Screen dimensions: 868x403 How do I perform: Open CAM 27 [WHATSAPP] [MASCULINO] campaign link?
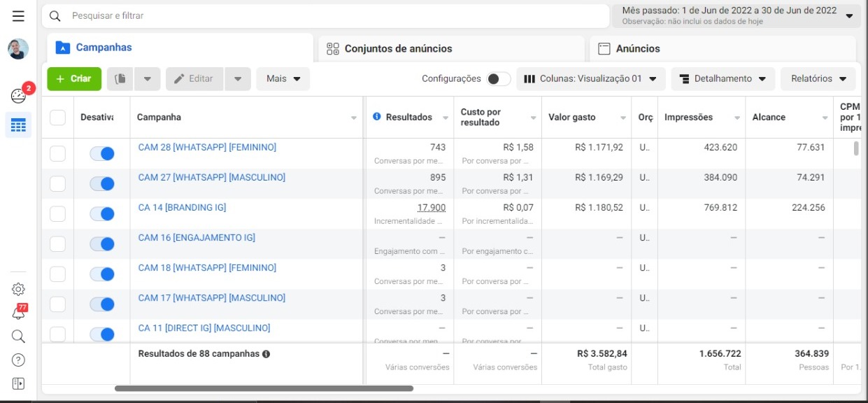click(211, 178)
